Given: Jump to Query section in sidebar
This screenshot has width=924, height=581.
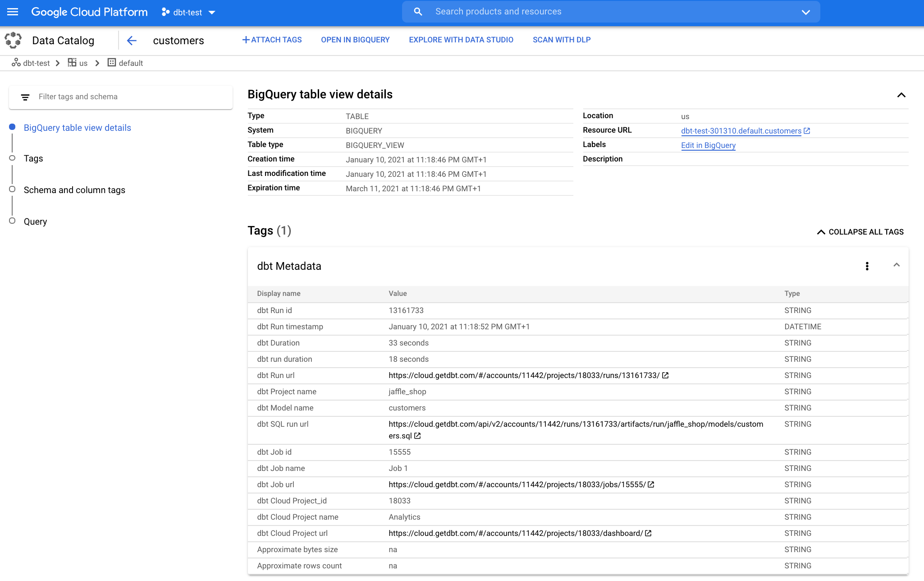Looking at the screenshot, I should click(x=35, y=221).
